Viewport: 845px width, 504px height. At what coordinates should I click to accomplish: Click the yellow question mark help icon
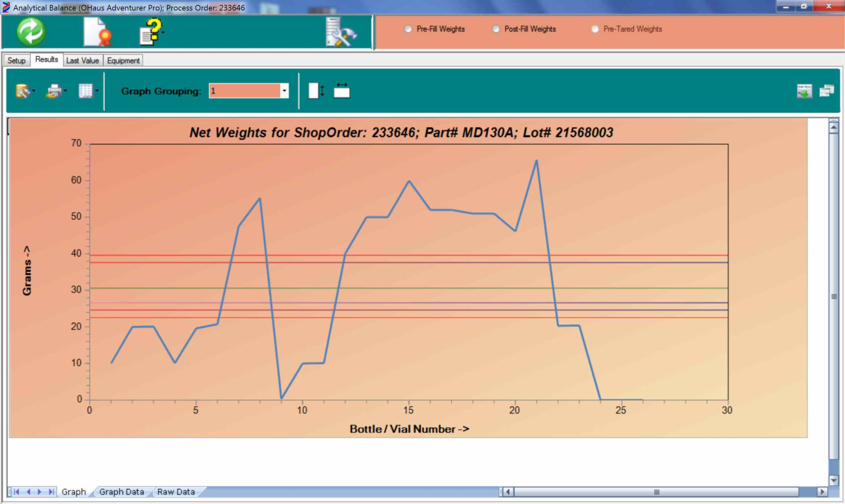[151, 32]
